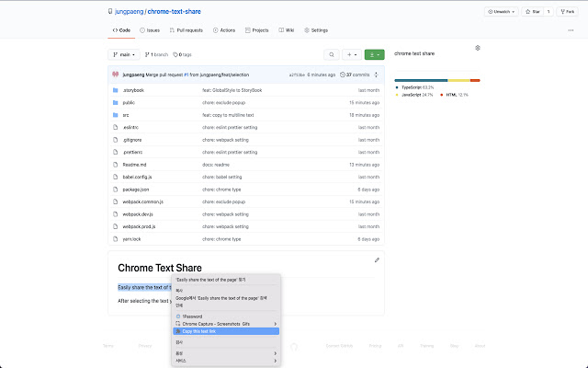
Task: Open commit 'docs: readme'
Action: [x=216, y=165]
